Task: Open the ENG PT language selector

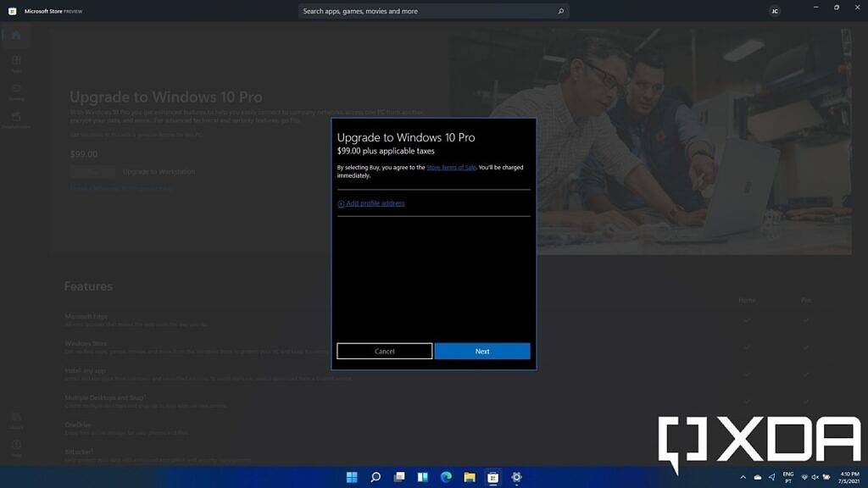Action: 787,477
